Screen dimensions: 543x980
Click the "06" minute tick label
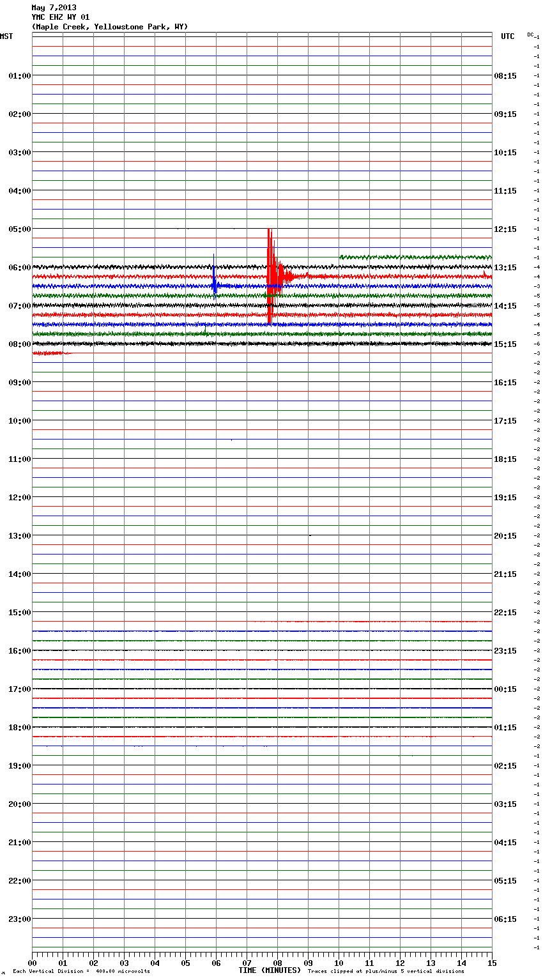point(216,963)
